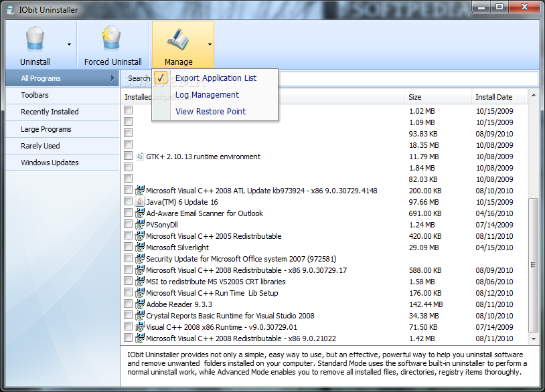Select Crystal Reports Basic Runtime row text
Viewport: 545px width, 392px height.
click(x=230, y=316)
